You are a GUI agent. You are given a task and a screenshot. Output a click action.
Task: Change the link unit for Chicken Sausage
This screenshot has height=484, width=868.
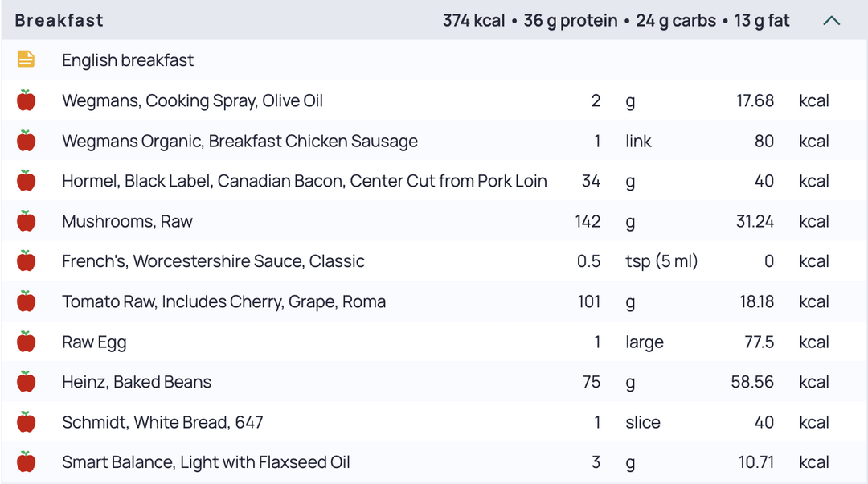pyautogui.click(x=638, y=141)
